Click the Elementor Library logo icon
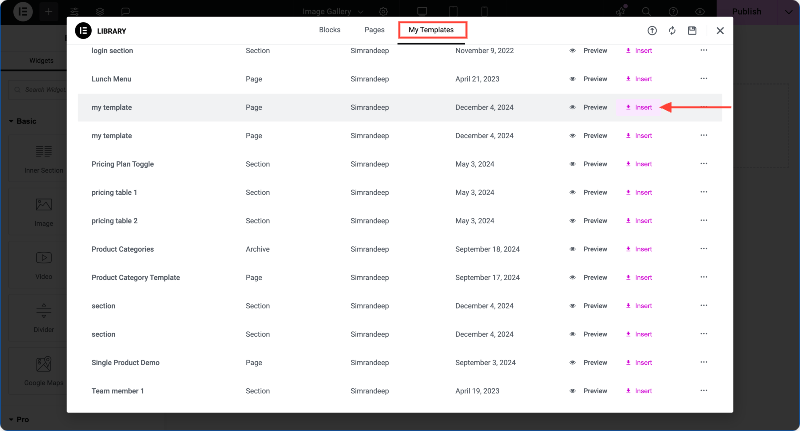Screen dimensions: 800x431 pos(83,31)
